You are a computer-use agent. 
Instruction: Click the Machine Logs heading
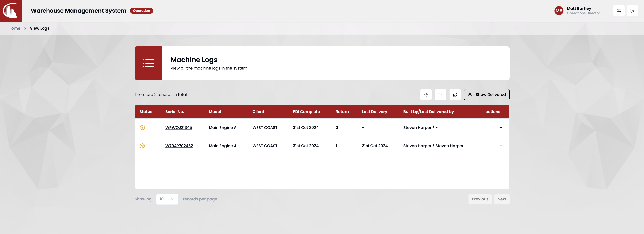tap(194, 60)
